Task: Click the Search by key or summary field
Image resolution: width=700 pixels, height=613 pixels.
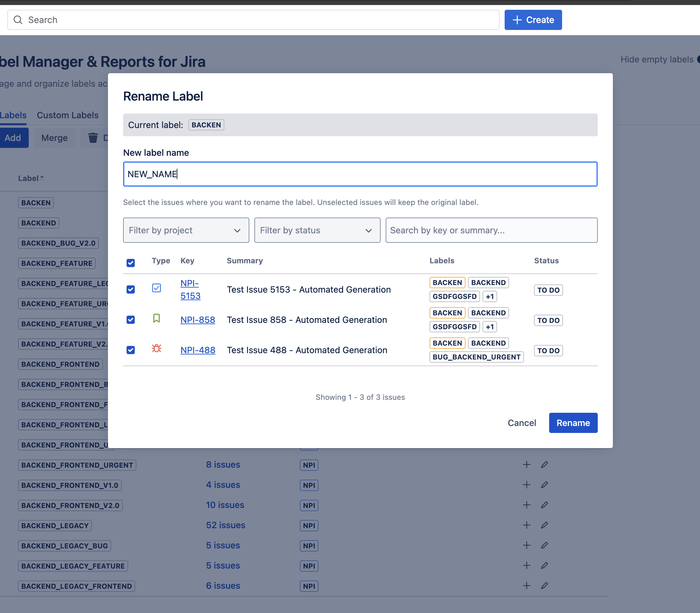Action: coord(491,230)
